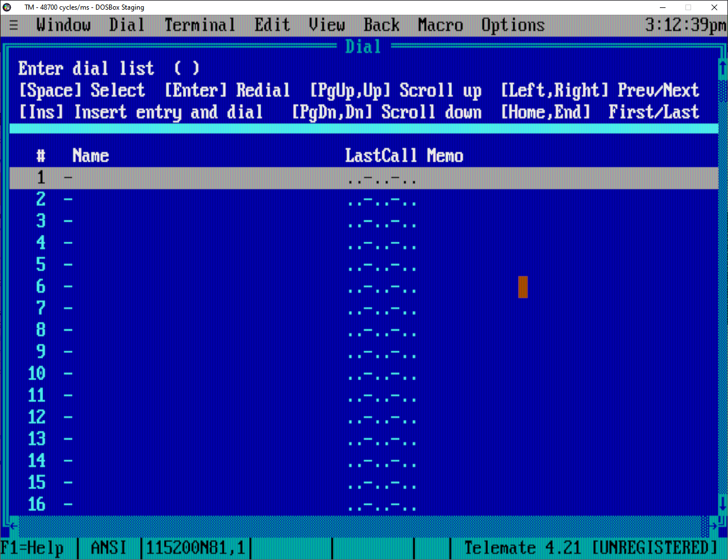Open the Dial menu

coord(126,25)
